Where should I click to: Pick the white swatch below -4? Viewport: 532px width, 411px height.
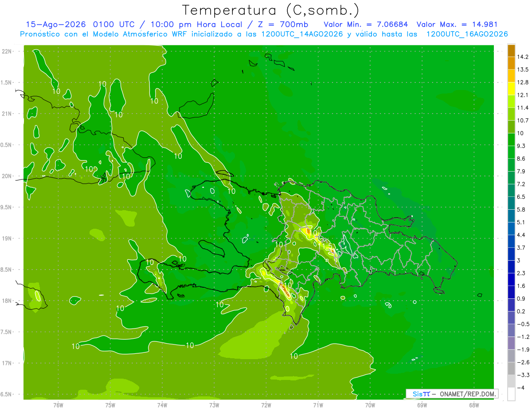tap(511, 394)
